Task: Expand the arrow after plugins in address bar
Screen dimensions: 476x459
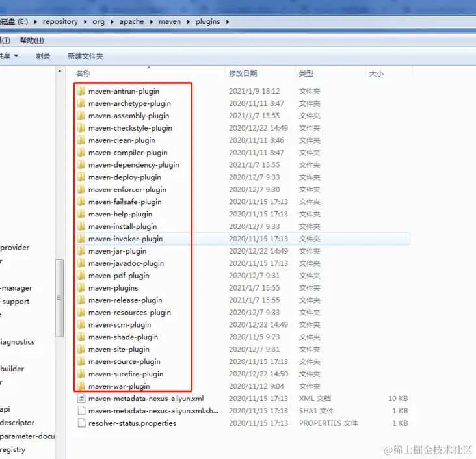Action: tap(228, 22)
